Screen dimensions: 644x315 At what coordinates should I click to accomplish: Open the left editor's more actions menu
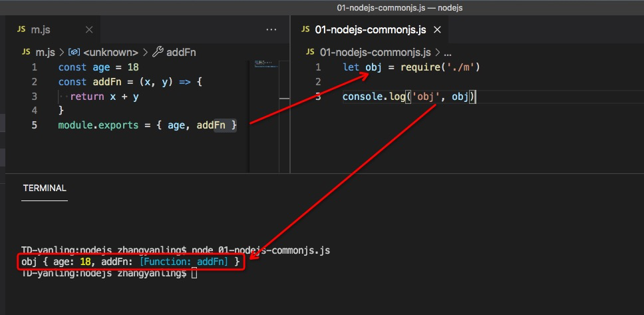click(271, 29)
